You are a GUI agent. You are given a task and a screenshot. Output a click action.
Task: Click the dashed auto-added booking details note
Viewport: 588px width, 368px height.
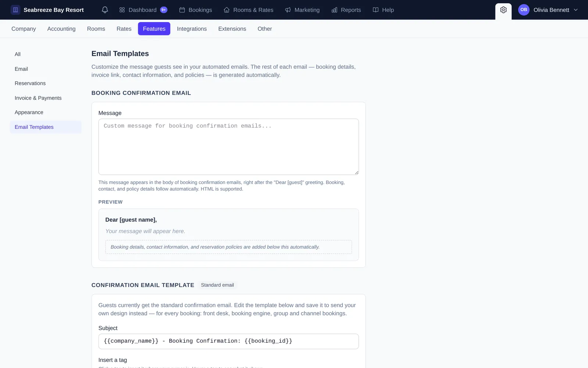(x=229, y=247)
